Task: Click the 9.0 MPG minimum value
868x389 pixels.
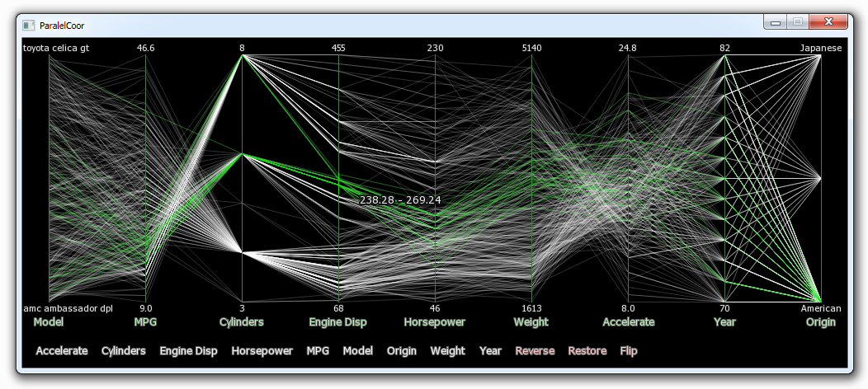Action: pyautogui.click(x=145, y=308)
